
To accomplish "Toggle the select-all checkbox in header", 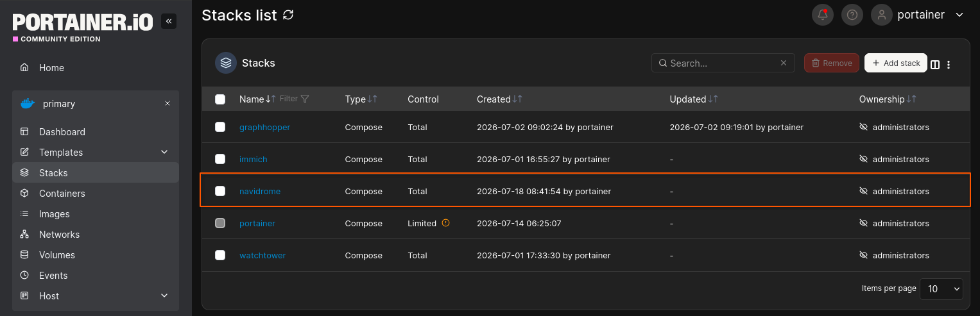I will point(220,99).
